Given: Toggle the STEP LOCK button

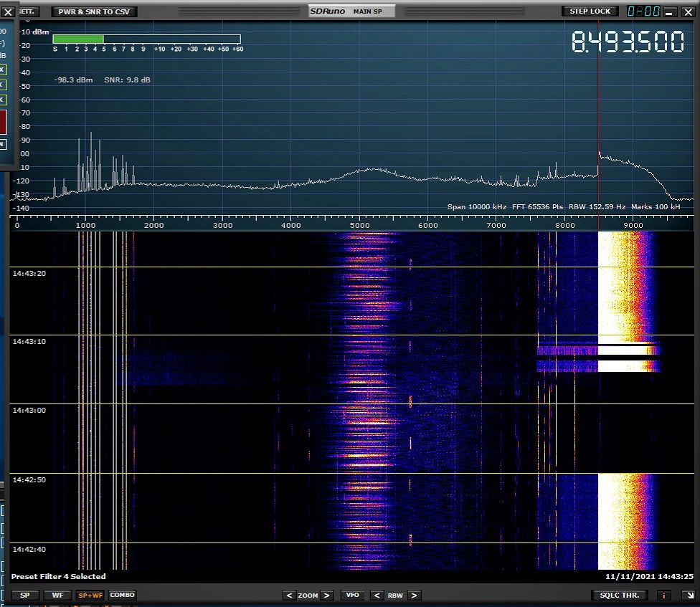Looking at the screenshot, I should tap(590, 11).
